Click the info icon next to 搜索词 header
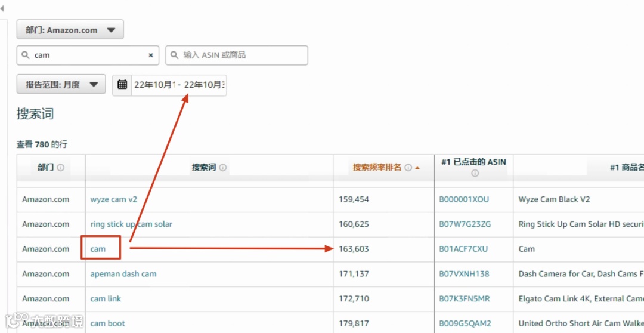 223,168
